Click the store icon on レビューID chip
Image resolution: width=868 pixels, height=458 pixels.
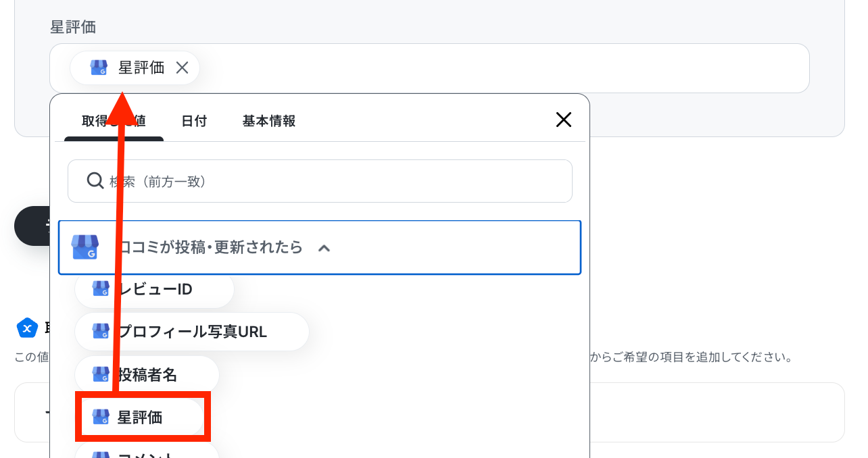coord(101,289)
